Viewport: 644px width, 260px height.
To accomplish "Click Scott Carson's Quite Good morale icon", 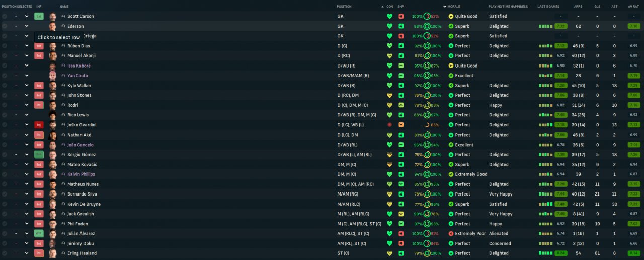I will pos(451,16).
